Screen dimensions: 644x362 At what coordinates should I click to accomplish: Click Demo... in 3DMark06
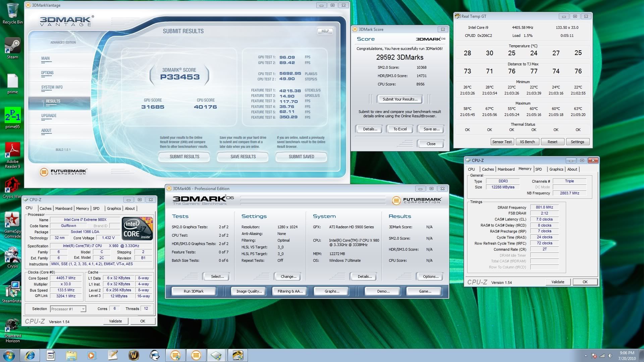[x=383, y=291]
